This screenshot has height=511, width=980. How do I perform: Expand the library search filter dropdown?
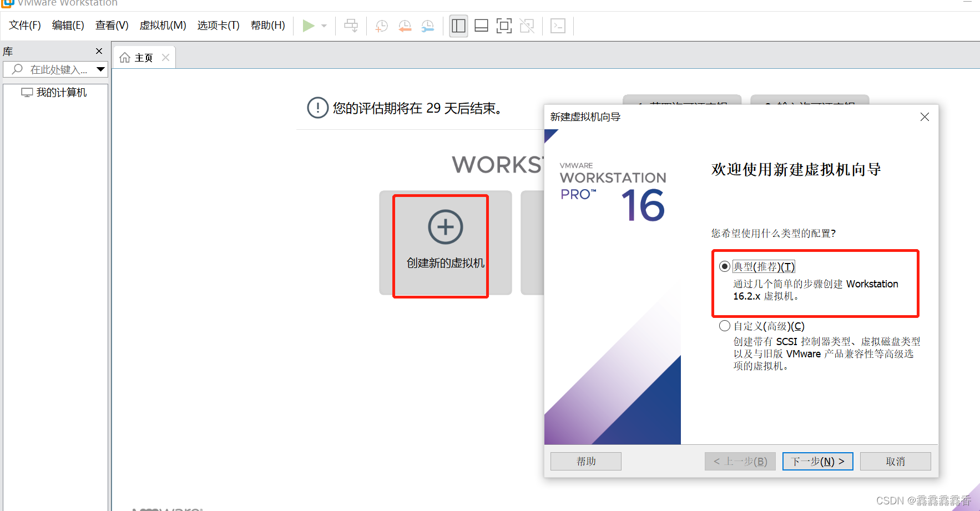pos(100,69)
